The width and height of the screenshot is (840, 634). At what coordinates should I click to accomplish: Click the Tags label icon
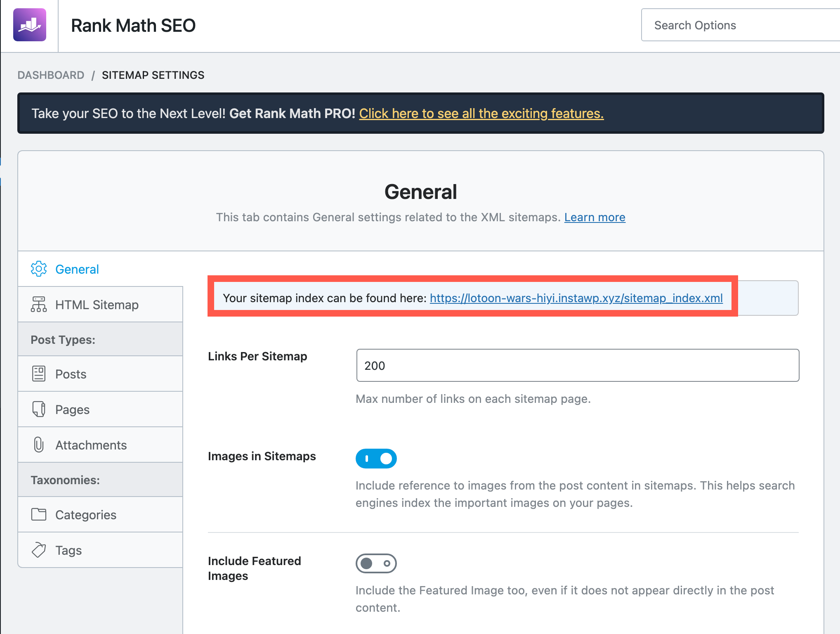click(39, 550)
